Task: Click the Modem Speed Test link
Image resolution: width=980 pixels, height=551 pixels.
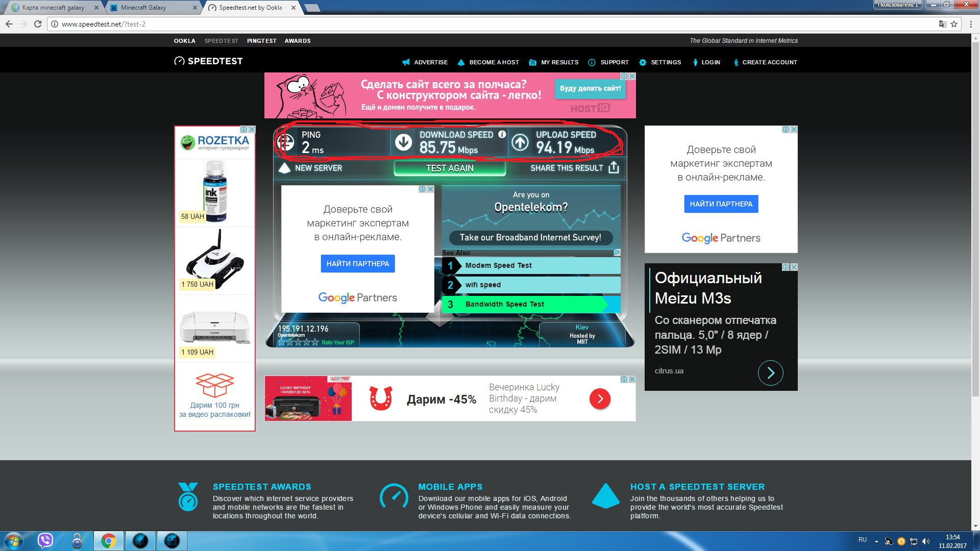Action: click(531, 265)
